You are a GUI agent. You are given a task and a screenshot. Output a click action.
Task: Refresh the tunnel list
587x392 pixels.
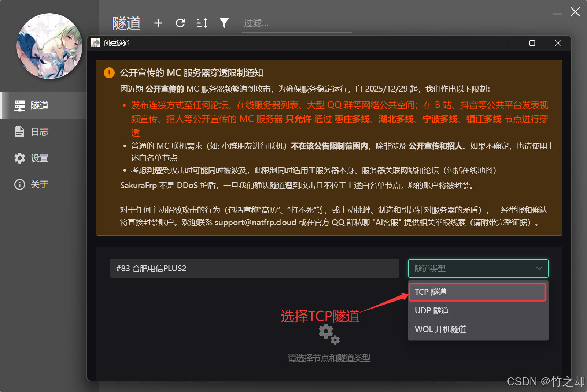(180, 23)
